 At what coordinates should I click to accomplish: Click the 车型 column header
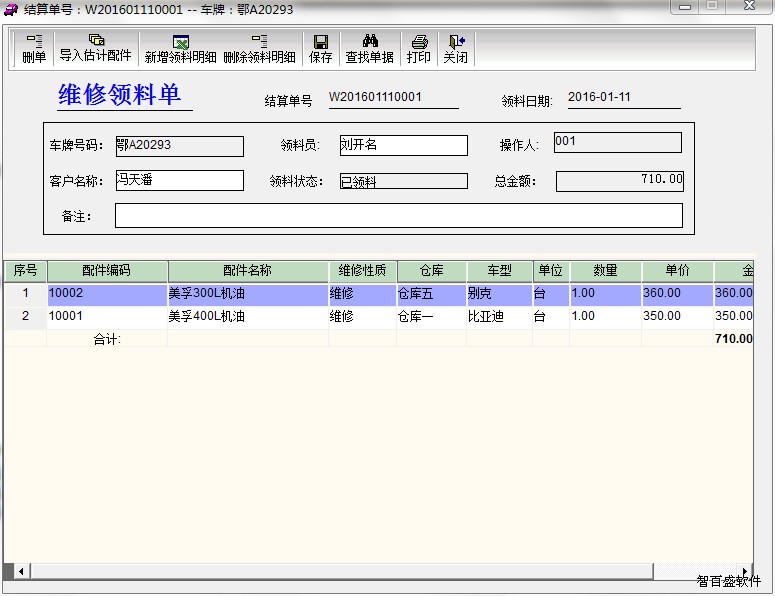pos(500,271)
